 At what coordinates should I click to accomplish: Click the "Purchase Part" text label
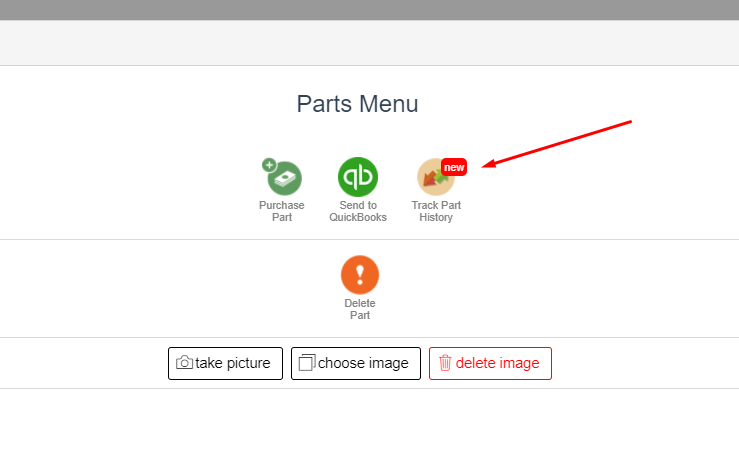tap(282, 211)
